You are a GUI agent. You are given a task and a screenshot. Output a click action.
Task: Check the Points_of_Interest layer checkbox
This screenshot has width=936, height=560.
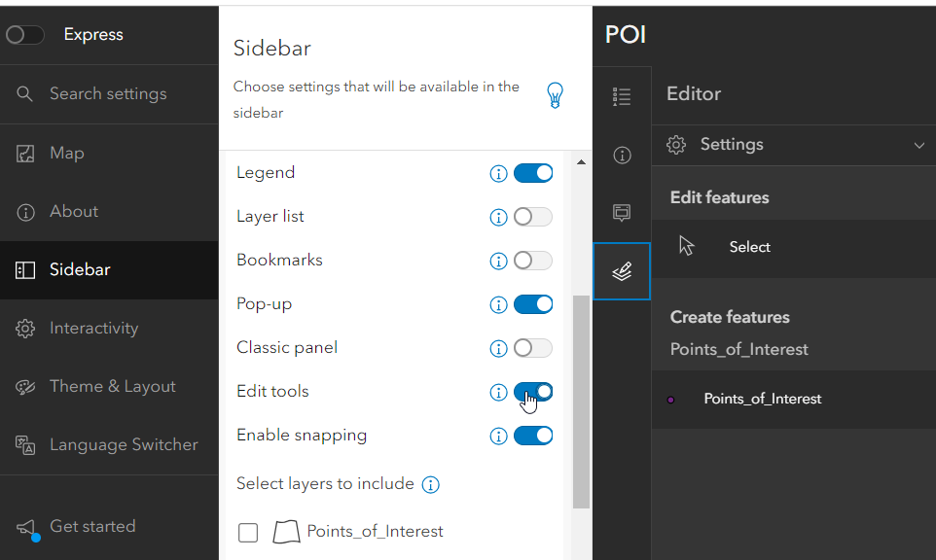click(x=248, y=532)
